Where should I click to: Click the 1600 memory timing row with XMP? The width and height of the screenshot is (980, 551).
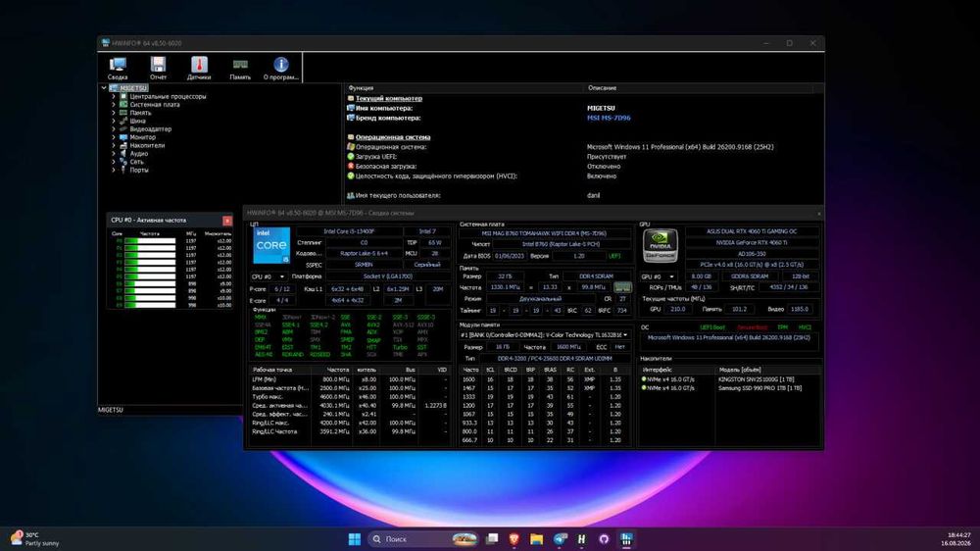point(544,379)
